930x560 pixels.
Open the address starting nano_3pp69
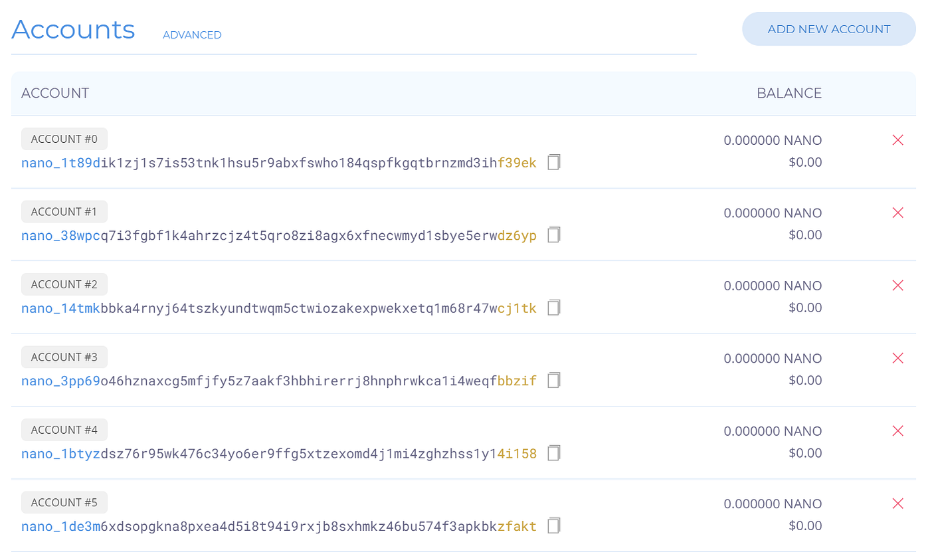tap(279, 381)
